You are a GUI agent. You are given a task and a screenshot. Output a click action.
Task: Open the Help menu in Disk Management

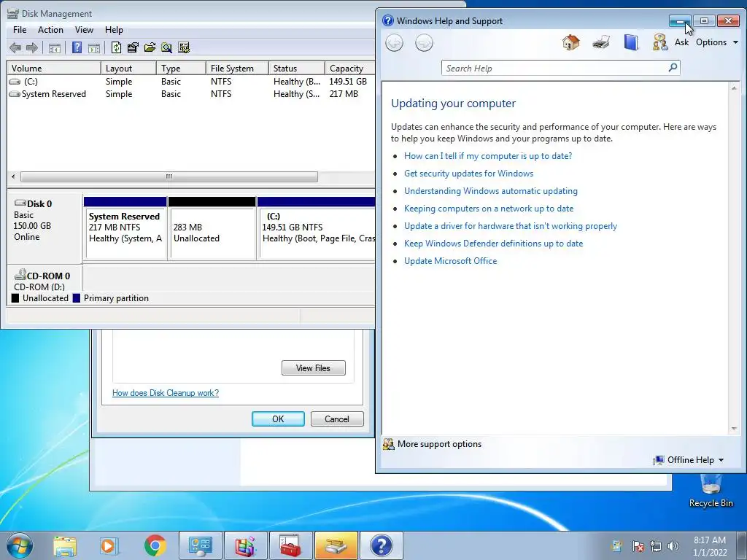(114, 29)
